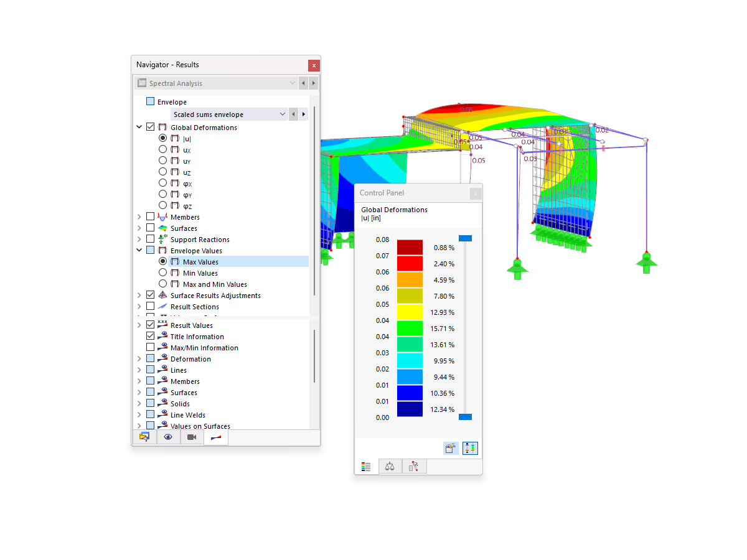Switch to Control Panel color scale tab
Screen dimensions: 747x560
(366, 466)
